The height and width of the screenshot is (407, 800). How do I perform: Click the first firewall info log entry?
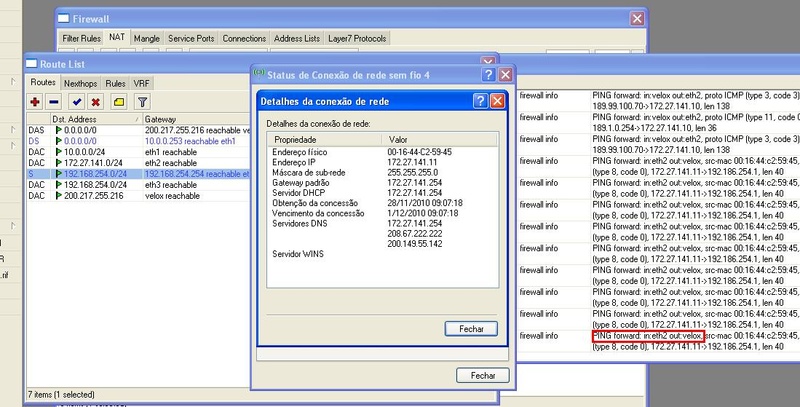coord(658,100)
